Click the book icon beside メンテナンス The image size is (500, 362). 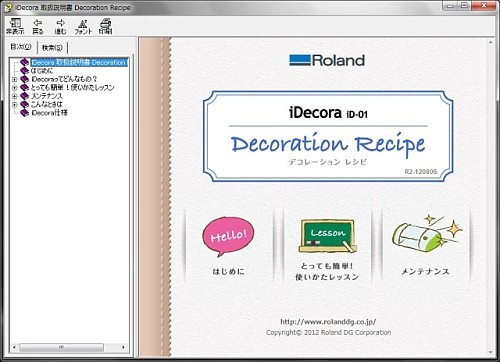pos(24,96)
